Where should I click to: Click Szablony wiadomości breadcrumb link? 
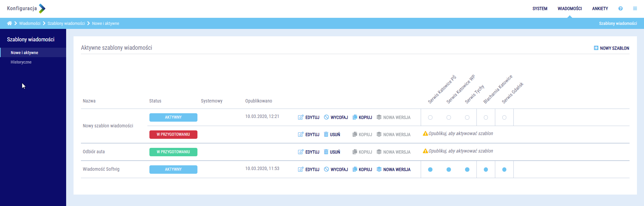pyautogui.click(x=66, y=24)
